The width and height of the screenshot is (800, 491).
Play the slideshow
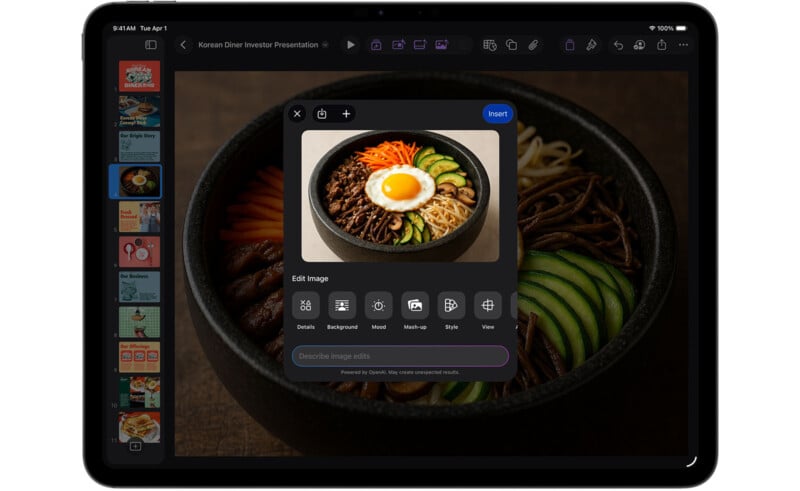click(351, 45)
